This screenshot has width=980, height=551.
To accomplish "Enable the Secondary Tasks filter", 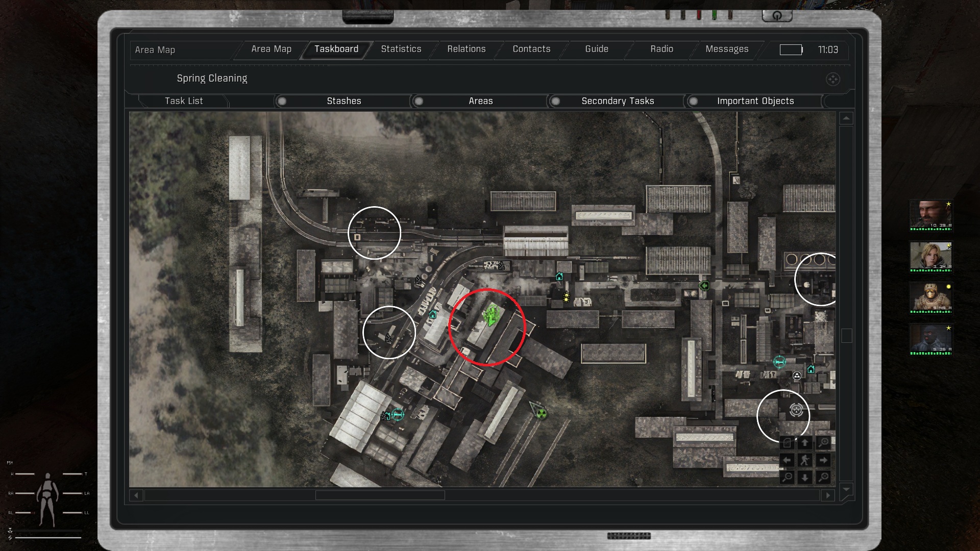I will (x=555, y=101).
